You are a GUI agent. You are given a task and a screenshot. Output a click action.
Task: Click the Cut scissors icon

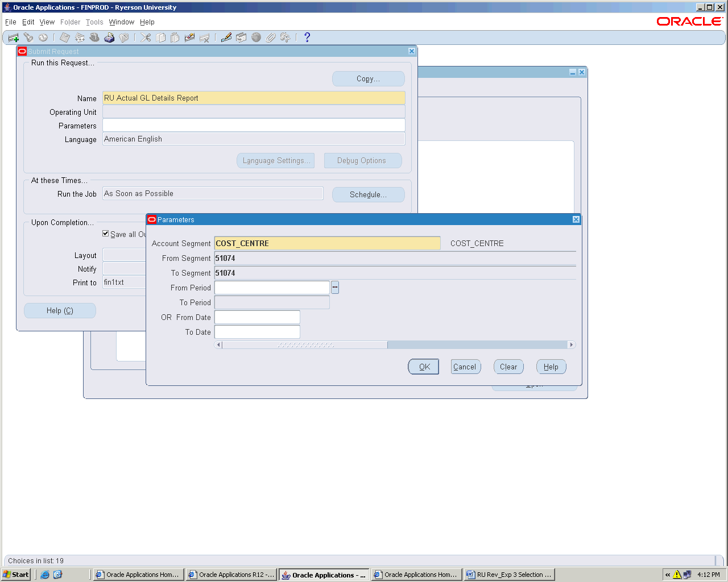pos(146,38)
